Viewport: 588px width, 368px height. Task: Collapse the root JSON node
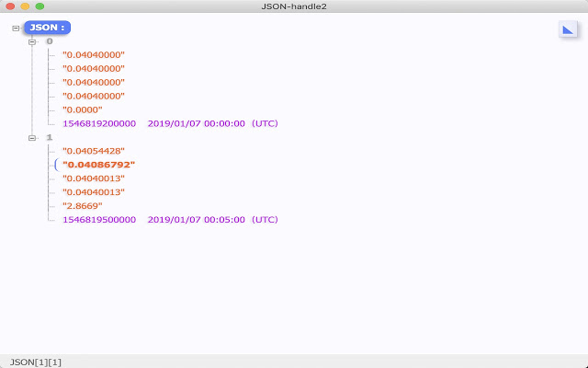(16, 28)
